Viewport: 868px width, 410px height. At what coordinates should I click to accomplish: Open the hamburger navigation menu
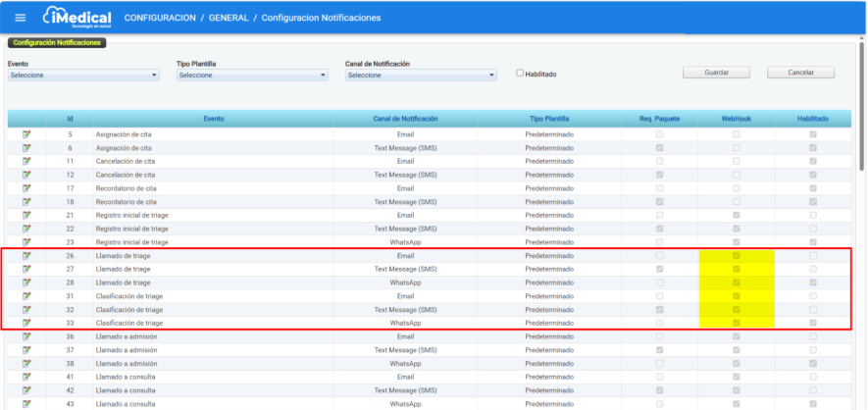point(21,18)
